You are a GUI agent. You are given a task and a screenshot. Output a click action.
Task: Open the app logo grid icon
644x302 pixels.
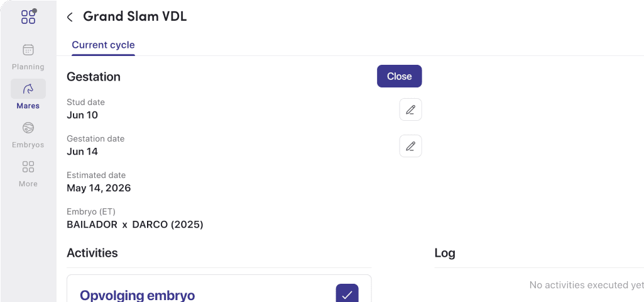(28, 17)
